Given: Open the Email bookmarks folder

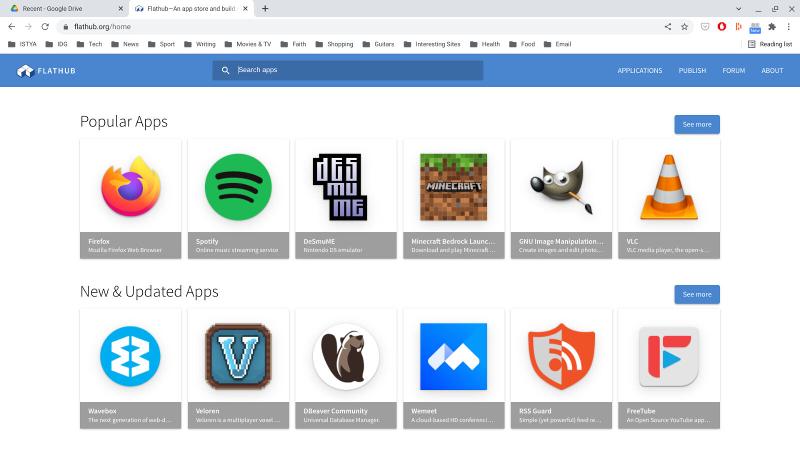Looking at the screenshot, I should click(557, 44).
